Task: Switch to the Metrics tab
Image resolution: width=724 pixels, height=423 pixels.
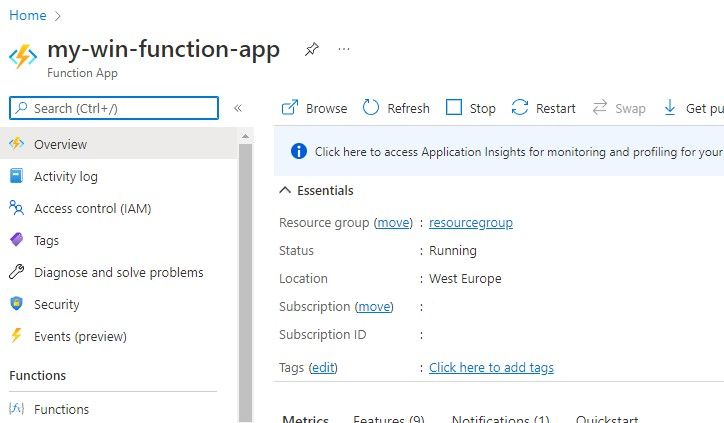Action: (x=305, y=418)
